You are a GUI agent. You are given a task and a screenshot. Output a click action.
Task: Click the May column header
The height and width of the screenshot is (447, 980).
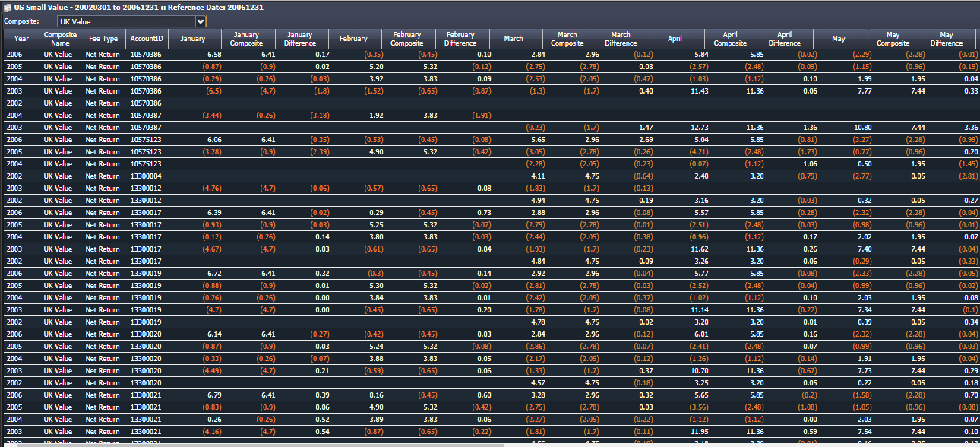pos(839,39)
